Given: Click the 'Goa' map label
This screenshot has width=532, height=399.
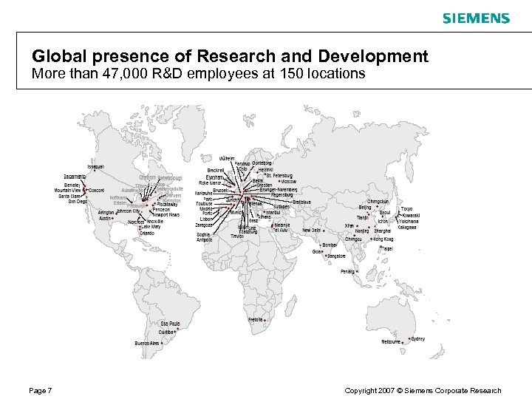Looking at the screenshot, I should click(x=316, y=251).
